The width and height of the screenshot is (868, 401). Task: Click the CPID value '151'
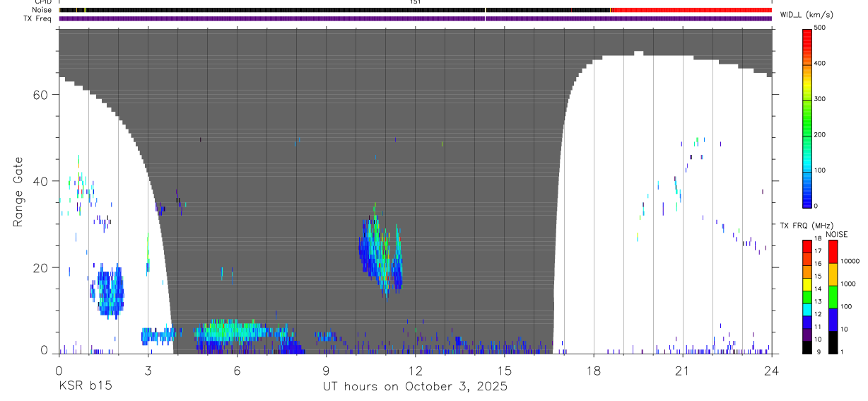pos(415,2)
